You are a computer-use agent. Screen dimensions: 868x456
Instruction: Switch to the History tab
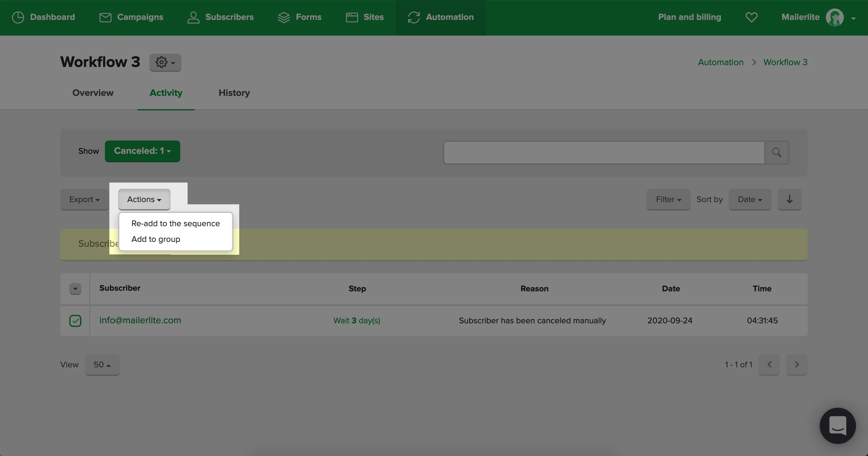[234, 93]
